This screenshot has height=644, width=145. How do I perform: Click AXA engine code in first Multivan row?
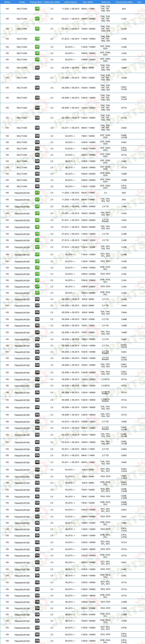(x=124, y=9)
